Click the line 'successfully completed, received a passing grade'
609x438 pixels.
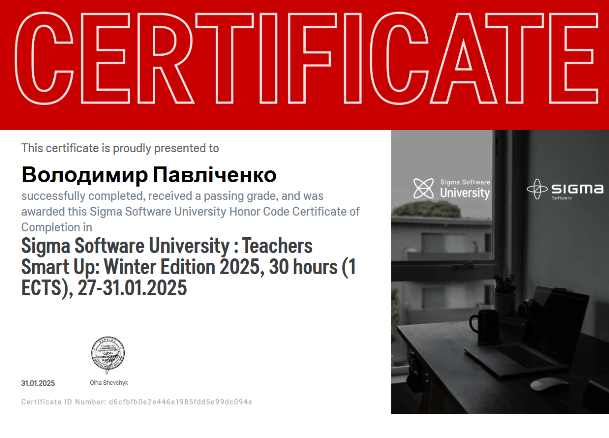tap(172, 196)
